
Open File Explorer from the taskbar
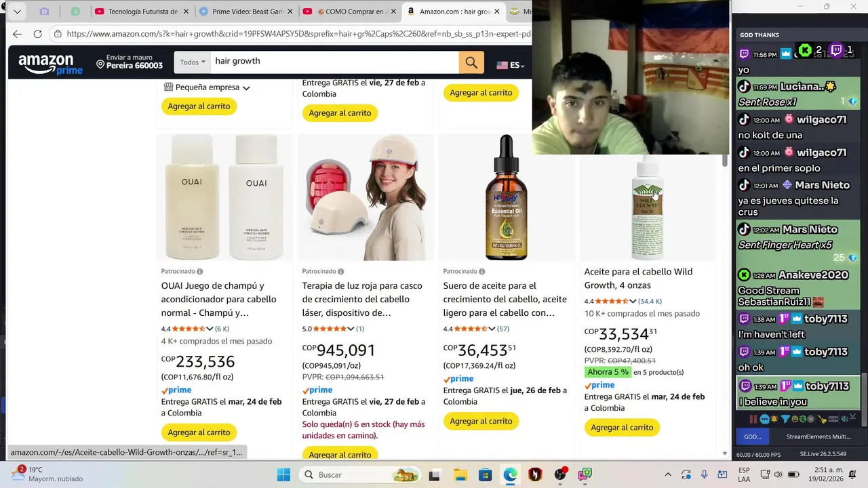[x=460, y=474]
